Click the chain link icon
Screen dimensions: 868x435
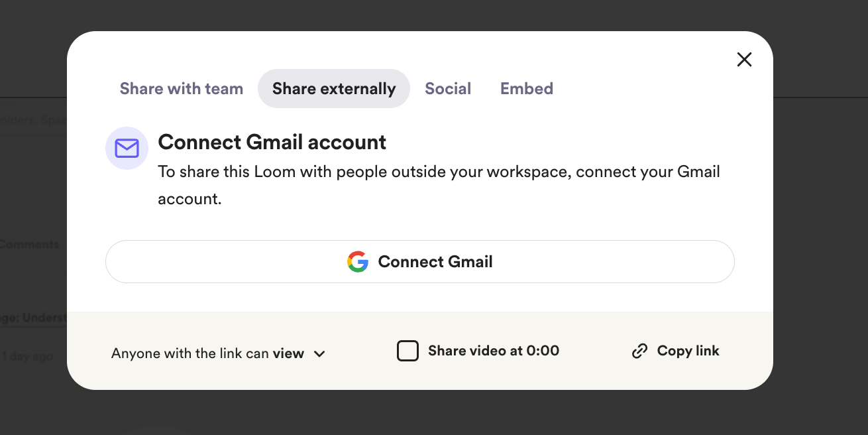point(639,351)
